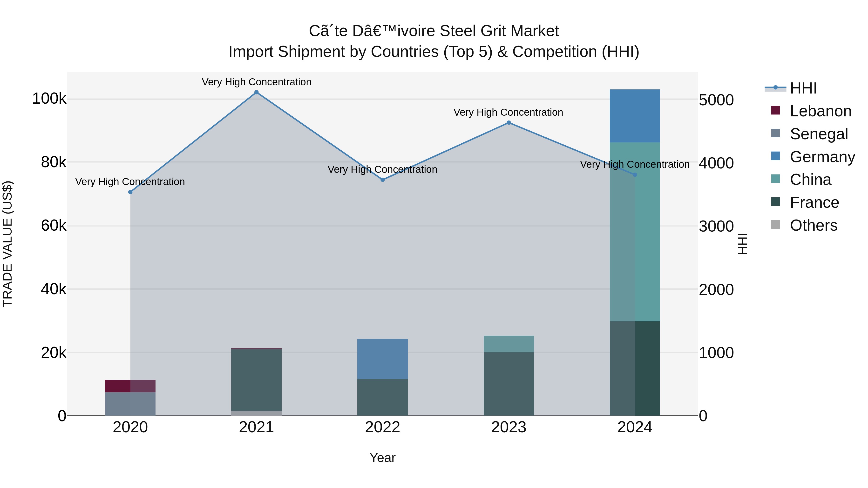This screenshot has width=868, height=488.
Task: Click the Others grey legend swatch
Action: tap(775, 225)
